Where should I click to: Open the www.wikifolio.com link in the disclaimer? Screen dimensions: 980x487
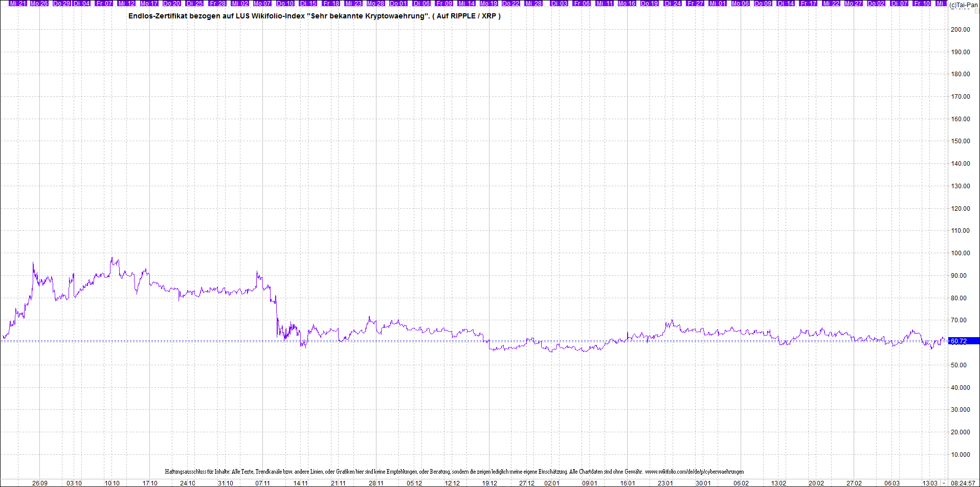click(694, 472)
